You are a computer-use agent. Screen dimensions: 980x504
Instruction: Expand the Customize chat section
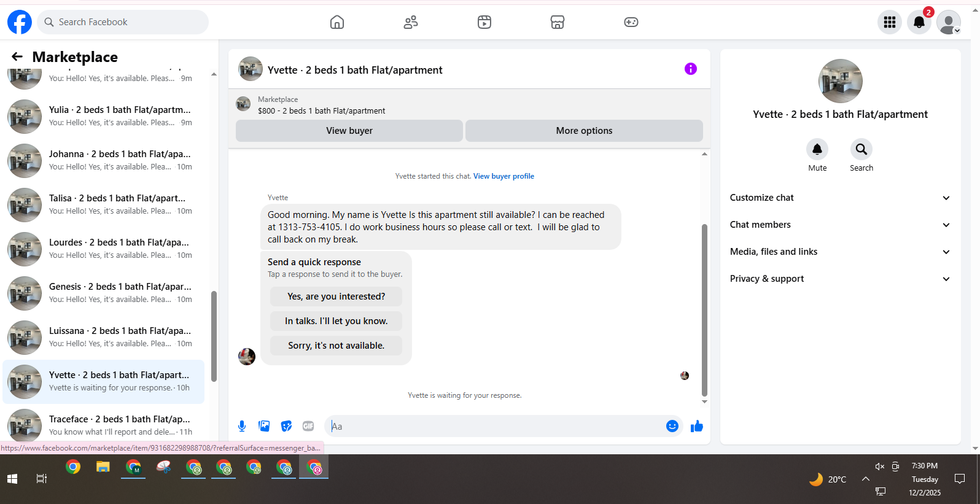(840, 198)
